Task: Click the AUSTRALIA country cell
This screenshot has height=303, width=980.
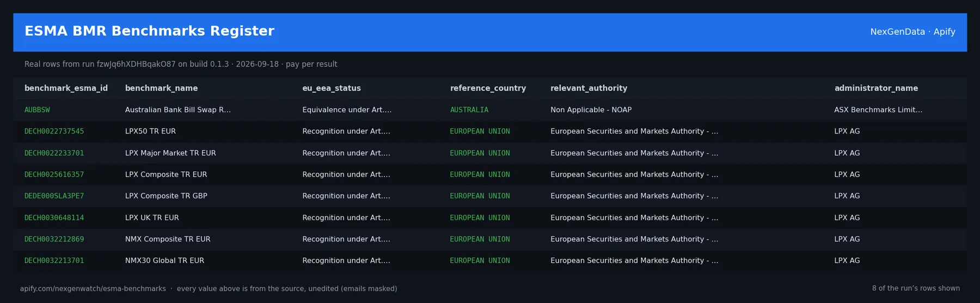Action: coord(469,110)
